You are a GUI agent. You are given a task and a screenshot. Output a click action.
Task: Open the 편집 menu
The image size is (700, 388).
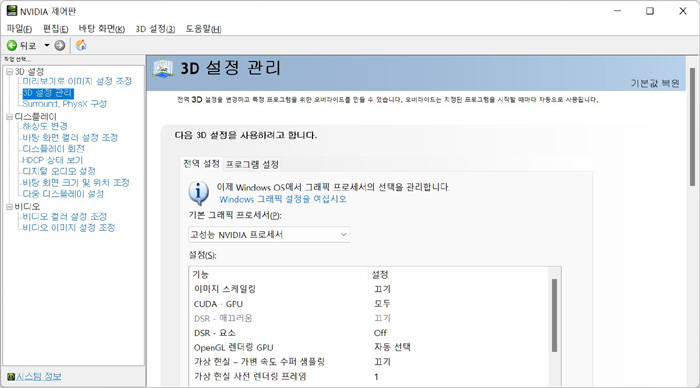(55, 29)
